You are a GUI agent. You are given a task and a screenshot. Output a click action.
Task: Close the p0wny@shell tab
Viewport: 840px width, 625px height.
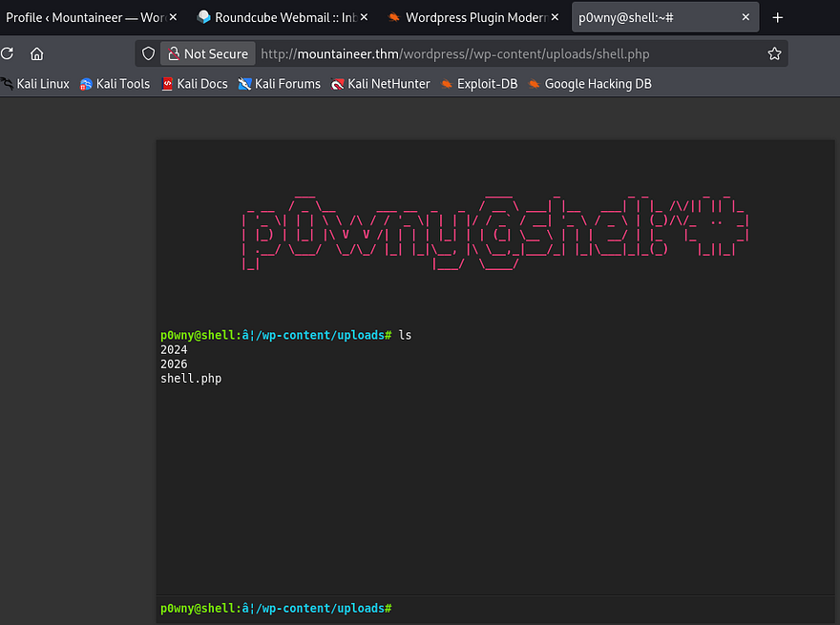745,17
